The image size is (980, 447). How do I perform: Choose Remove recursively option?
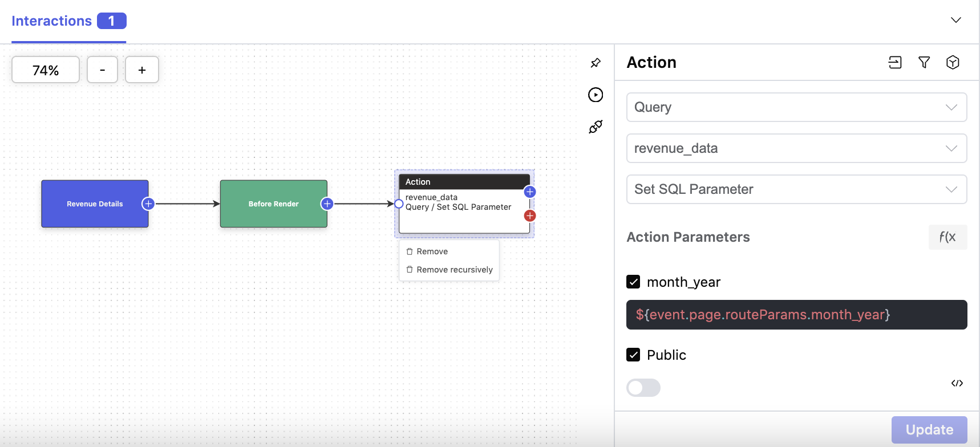(454, 270)
